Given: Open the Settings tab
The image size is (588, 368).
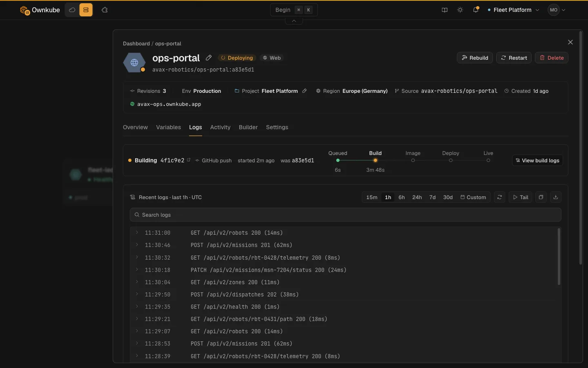Looking at the screenshot, I should pos(277,127).
